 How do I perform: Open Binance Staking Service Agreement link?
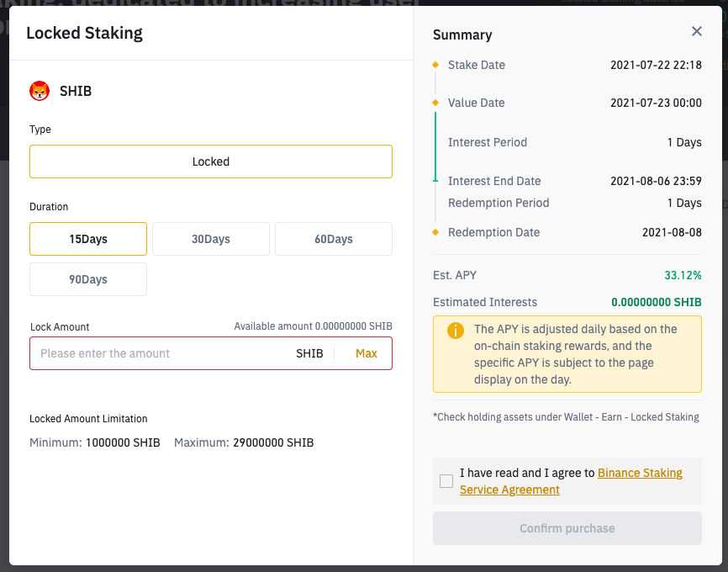571,481
